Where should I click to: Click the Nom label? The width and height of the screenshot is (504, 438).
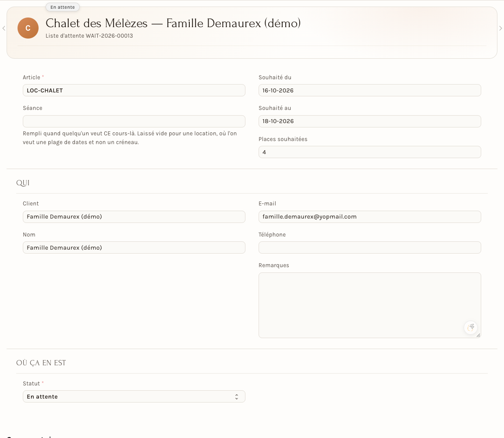29,235
